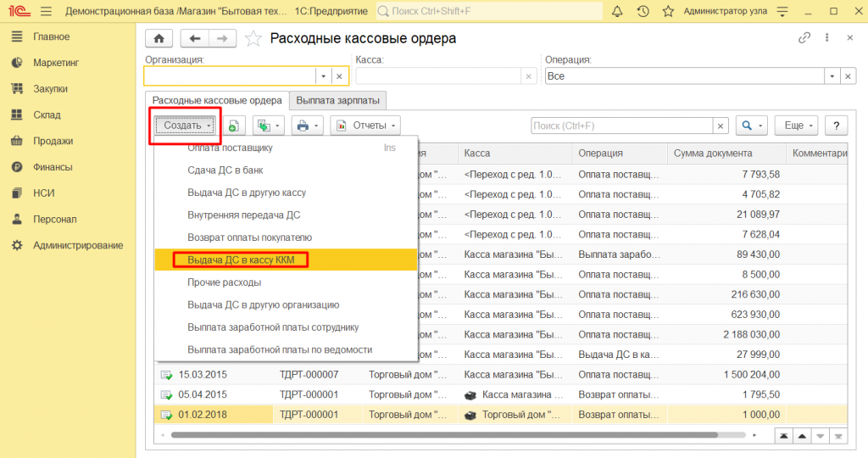This screenshot has width=868, height=458.
Task: Expand the Операция dropdown list
Action: tap(832, 76)
